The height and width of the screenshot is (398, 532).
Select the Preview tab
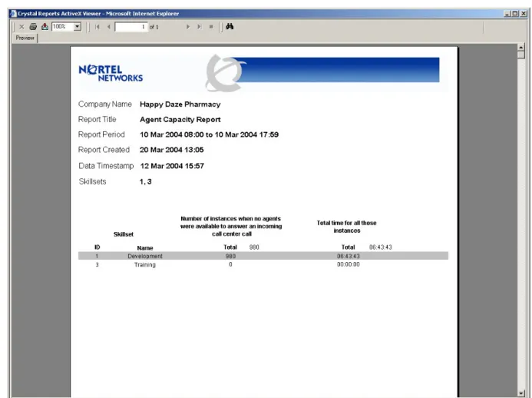25,38
